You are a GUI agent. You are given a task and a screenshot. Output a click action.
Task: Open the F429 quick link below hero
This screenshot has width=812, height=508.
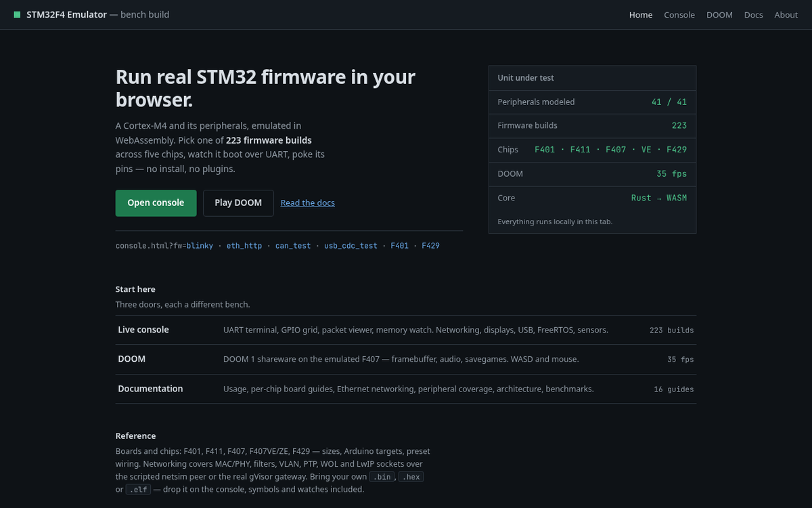(430, 245)
